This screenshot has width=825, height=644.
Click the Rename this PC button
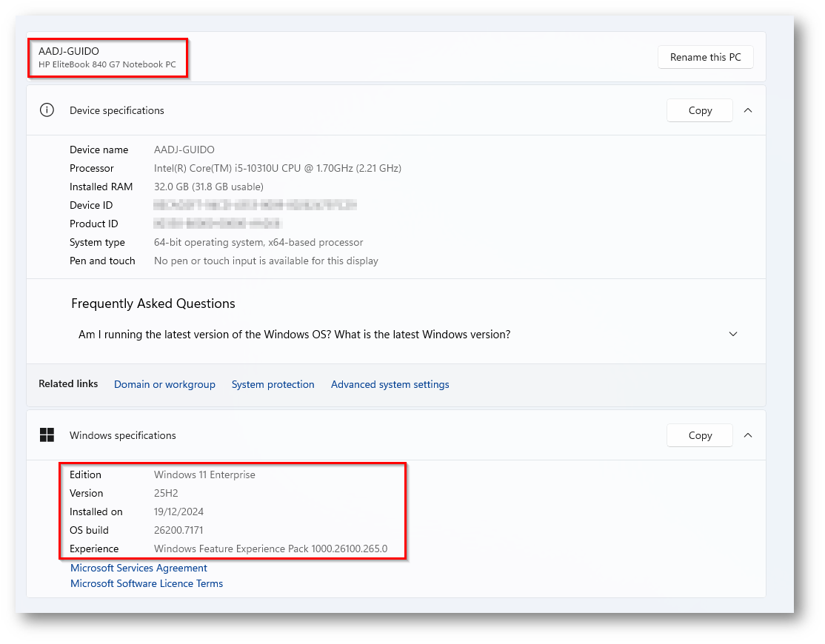pyautogui.click(x=705, y=57)
